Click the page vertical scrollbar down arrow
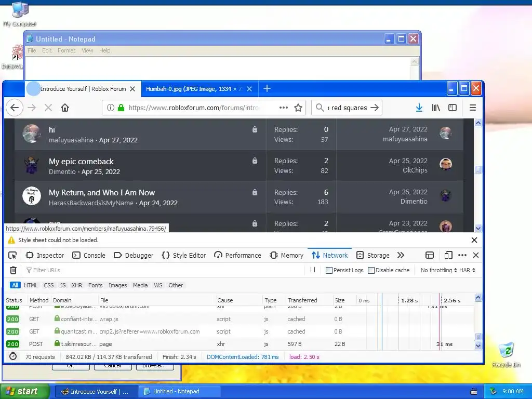 tap(478, 228)
